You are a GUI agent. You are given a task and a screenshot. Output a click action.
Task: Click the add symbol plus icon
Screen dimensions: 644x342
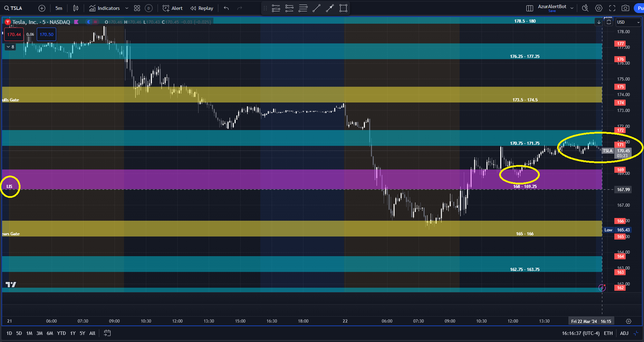pos(42,8)
